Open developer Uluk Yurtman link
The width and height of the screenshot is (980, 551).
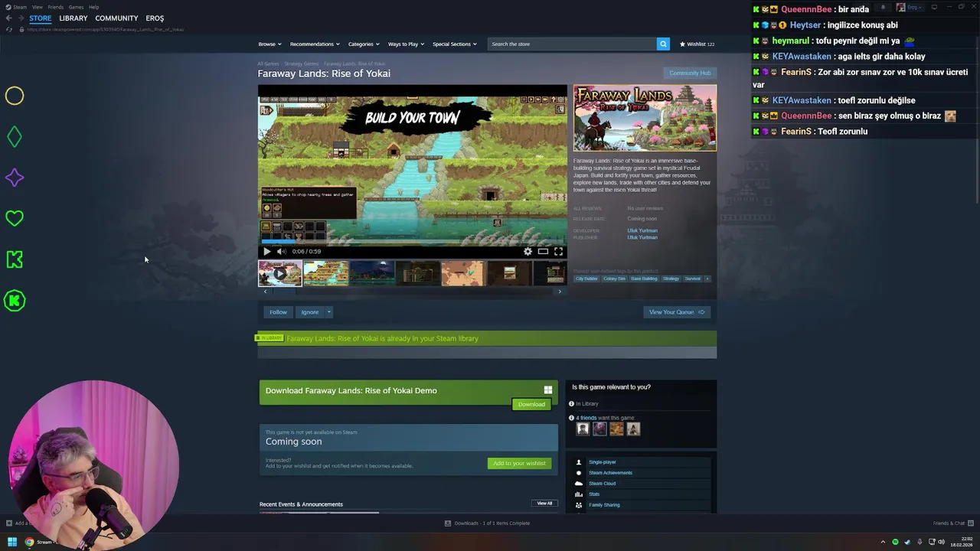tap(642, 230)
